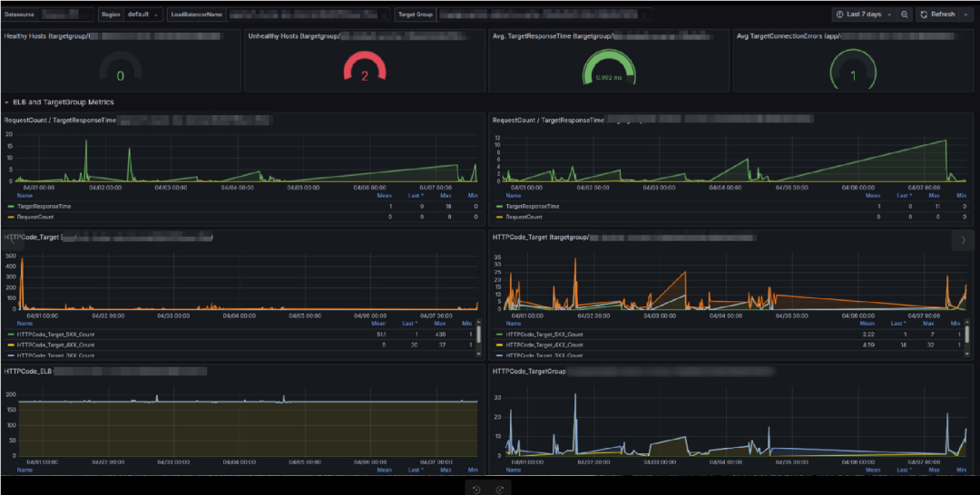Click HTTPCode_Target_4XX_Count orange legend swatch on left

coord(10,345)
